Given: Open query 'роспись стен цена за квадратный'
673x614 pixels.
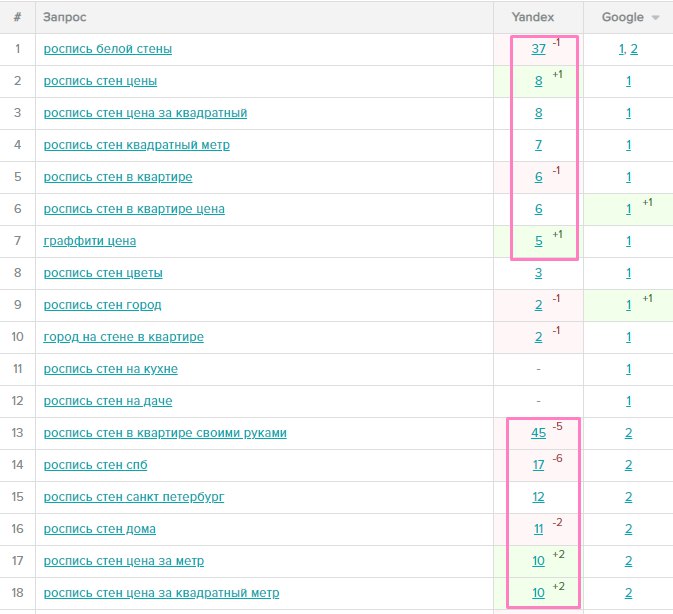Looking at the screenshot, I should coord(146,113).
